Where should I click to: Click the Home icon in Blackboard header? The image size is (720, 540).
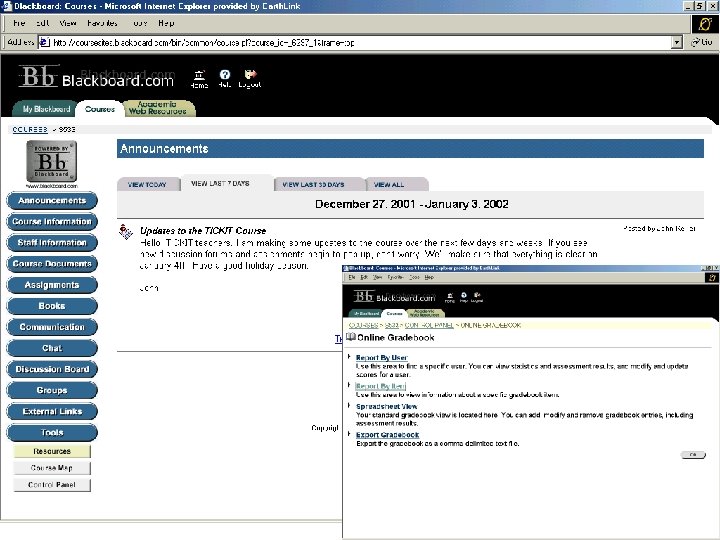pos(199,78)
